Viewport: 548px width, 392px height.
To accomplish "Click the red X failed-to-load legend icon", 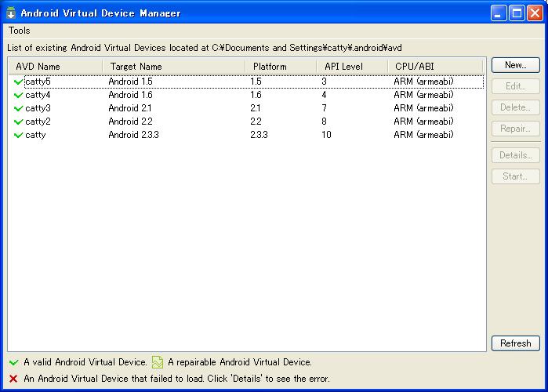I will (x=13, y=379).
